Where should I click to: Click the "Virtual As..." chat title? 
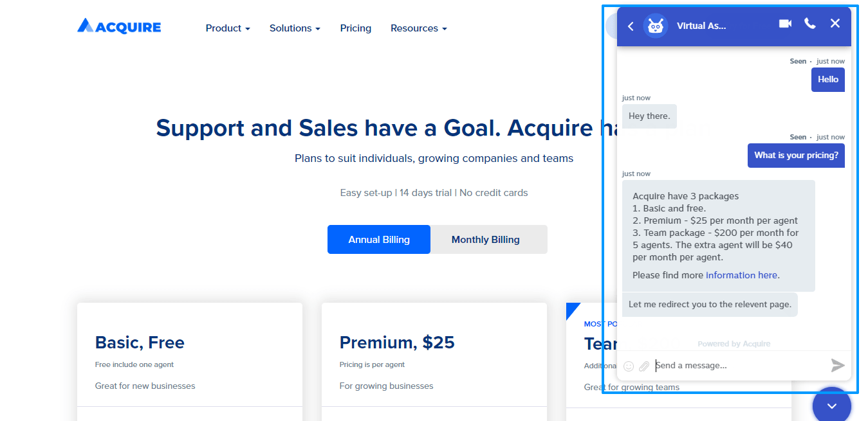701,26
